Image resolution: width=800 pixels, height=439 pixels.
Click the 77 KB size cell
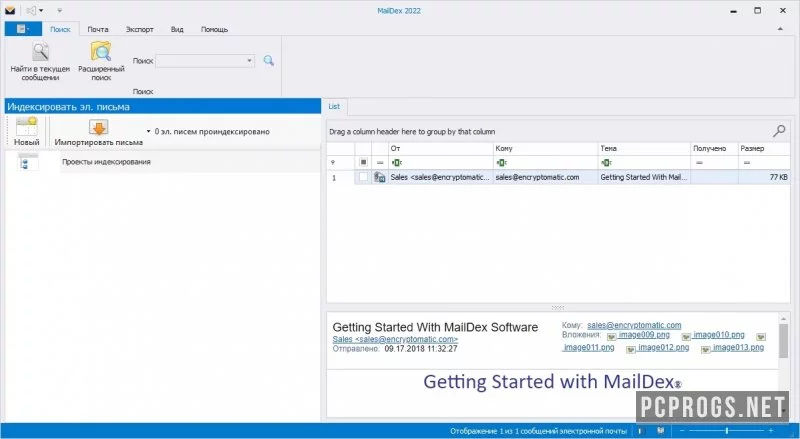pos(763,177)
